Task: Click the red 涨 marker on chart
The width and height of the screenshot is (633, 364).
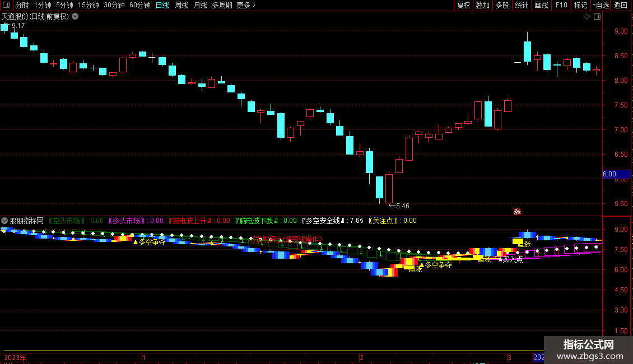Action: coord(517,212)
